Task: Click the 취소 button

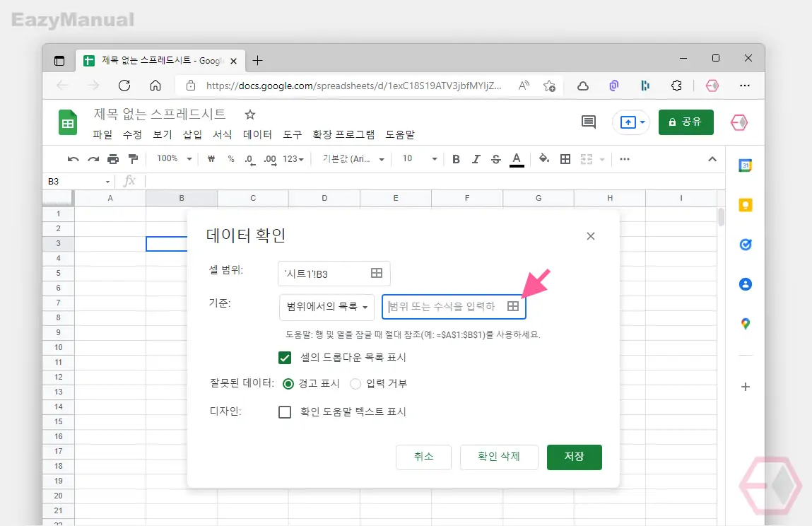Action: (423, 457)
